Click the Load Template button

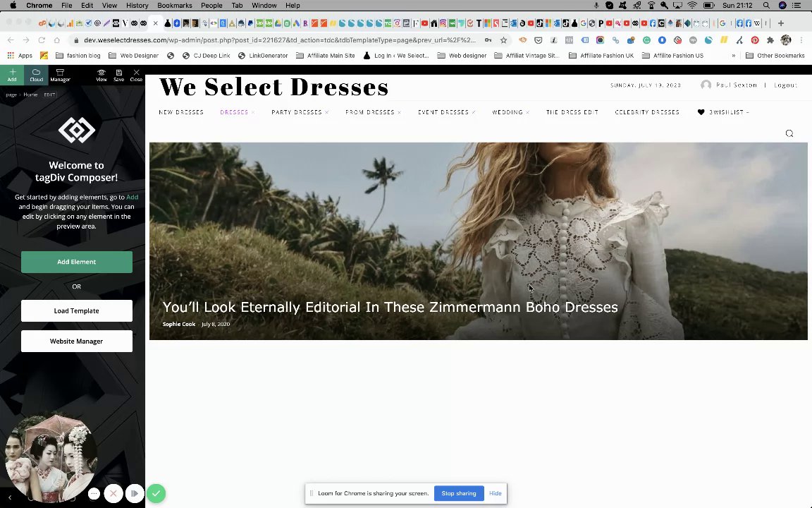[x=77, y=311]
